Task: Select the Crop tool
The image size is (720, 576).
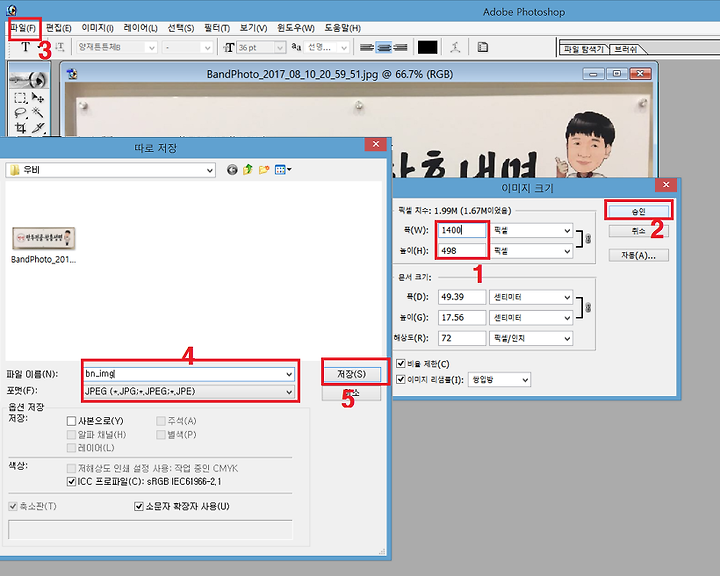Action: point(20,127)
